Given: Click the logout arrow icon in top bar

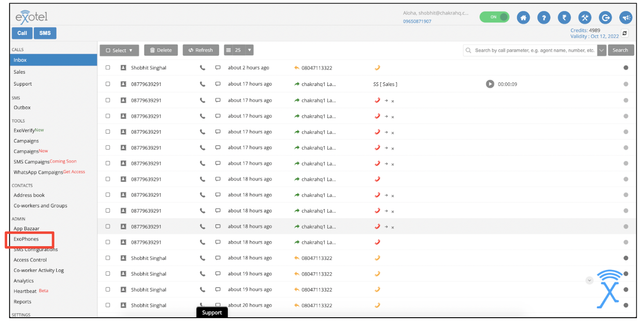Looking at the screenshot, I should click(x=605, y=18).
